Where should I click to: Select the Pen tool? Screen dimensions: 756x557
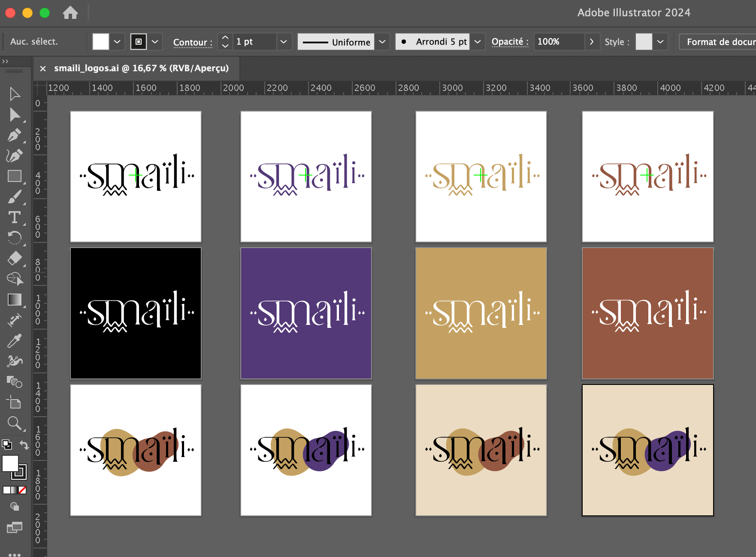[x=14, y=135]
